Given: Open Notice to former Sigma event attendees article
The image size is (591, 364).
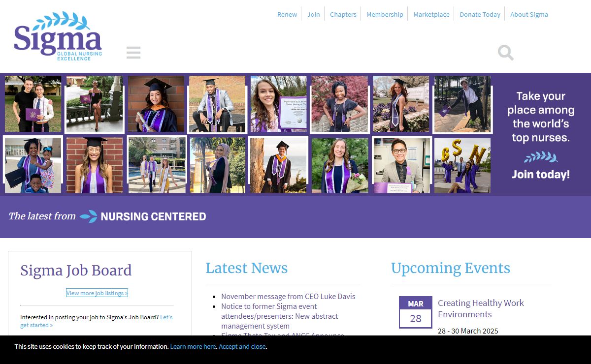Looking at the screenshot, I should pos(280,316).
